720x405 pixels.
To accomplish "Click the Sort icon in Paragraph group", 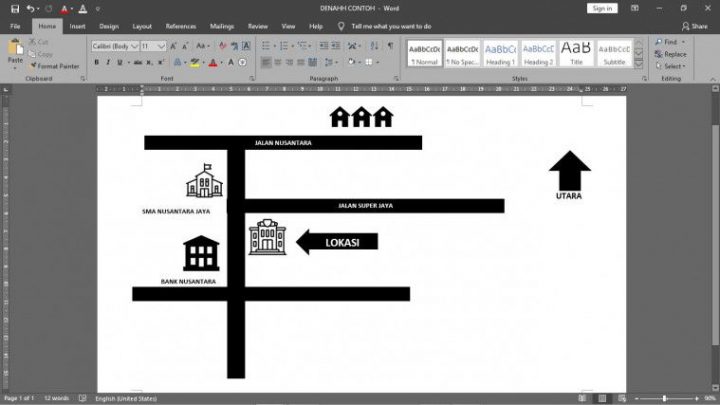I will (x=374, y=45).
